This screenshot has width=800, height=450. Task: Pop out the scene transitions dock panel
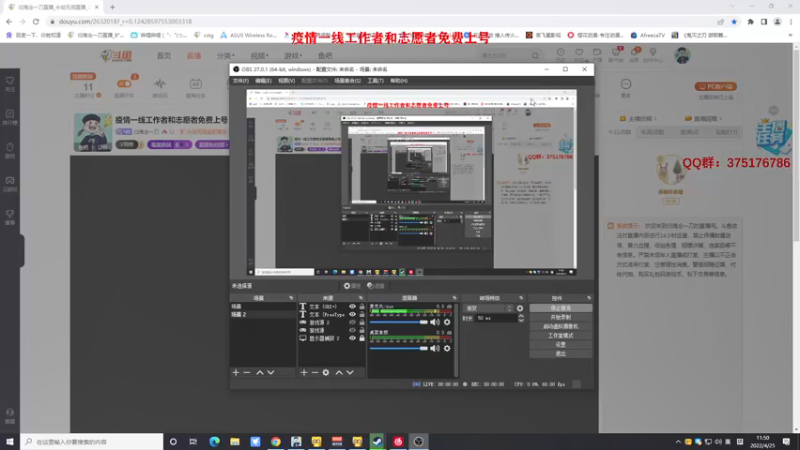pos(521,298)
